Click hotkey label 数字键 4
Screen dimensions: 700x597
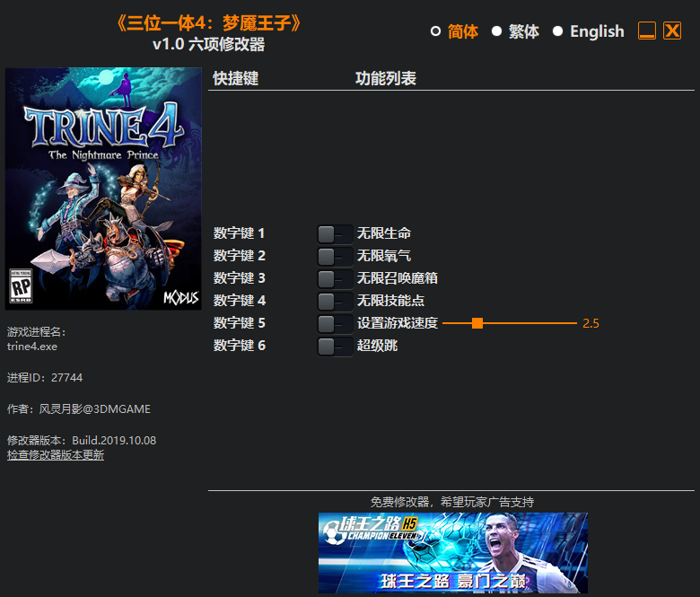point(240,300)
